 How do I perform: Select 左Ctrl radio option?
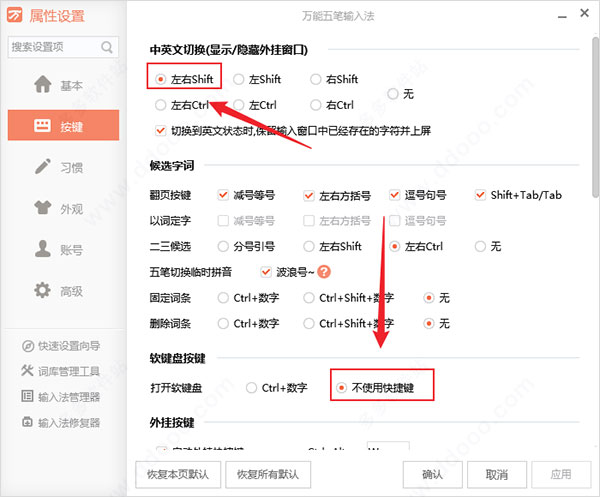coord(238,105)
